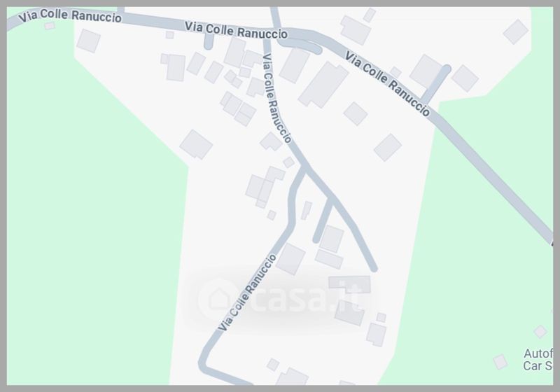Click the short dead-end spur road near upper-right label
Viewport: 560px width, 392px height.
point(435,84)
